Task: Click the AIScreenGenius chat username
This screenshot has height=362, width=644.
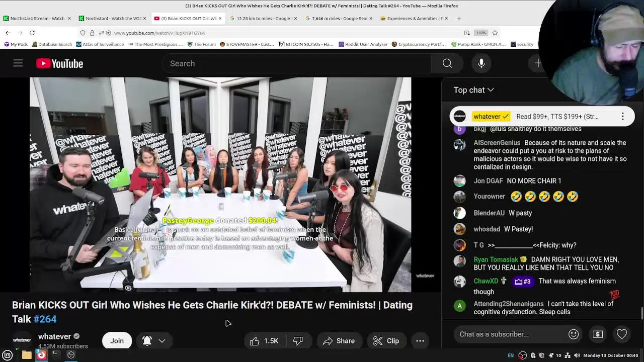Action: (497, 143)
